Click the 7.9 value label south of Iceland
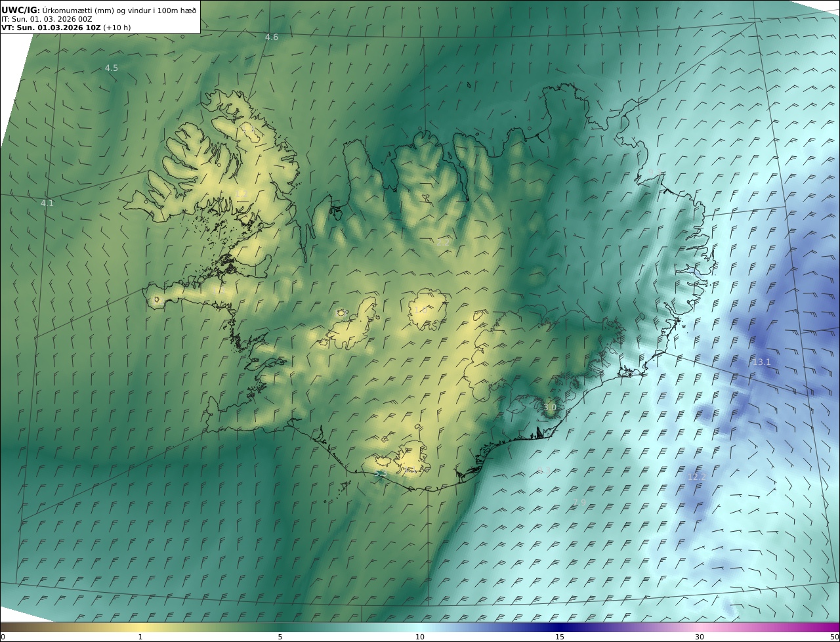This screenshot has width=840, height=642. click(579, 503)
